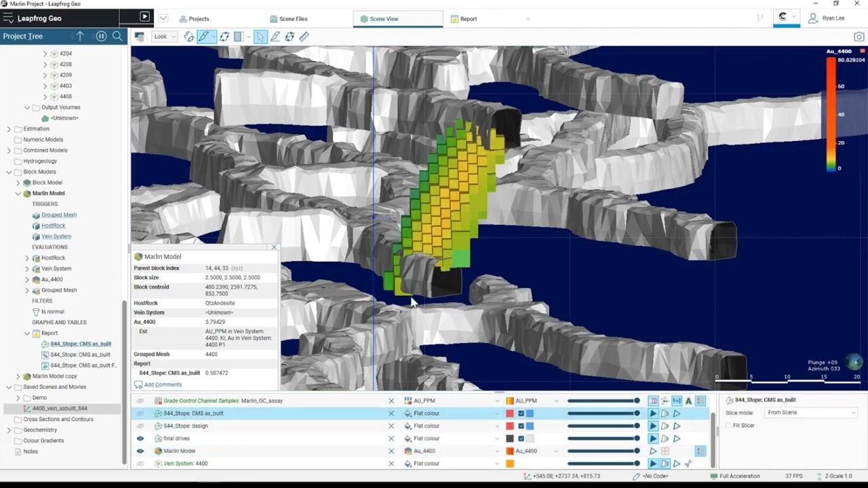Enable the Fill Slicer checkbox

pyautogui.click(x=728, y=426)
